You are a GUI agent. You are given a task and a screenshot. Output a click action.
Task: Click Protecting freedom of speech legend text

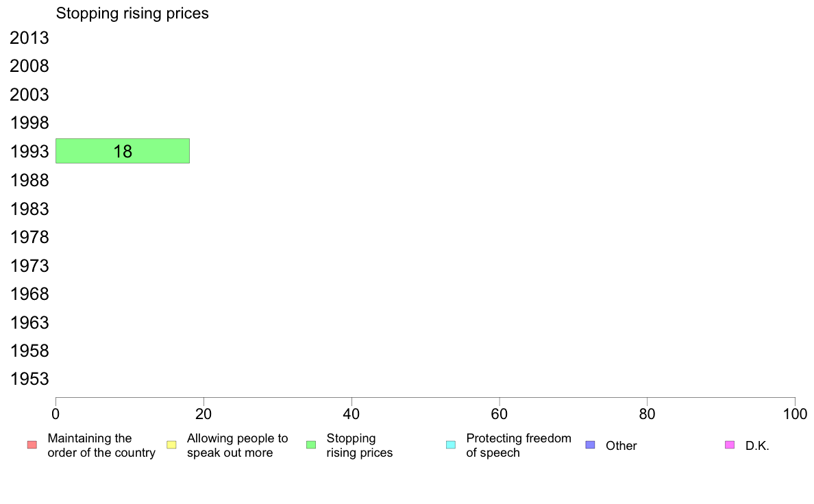click(x=519, y=445)
